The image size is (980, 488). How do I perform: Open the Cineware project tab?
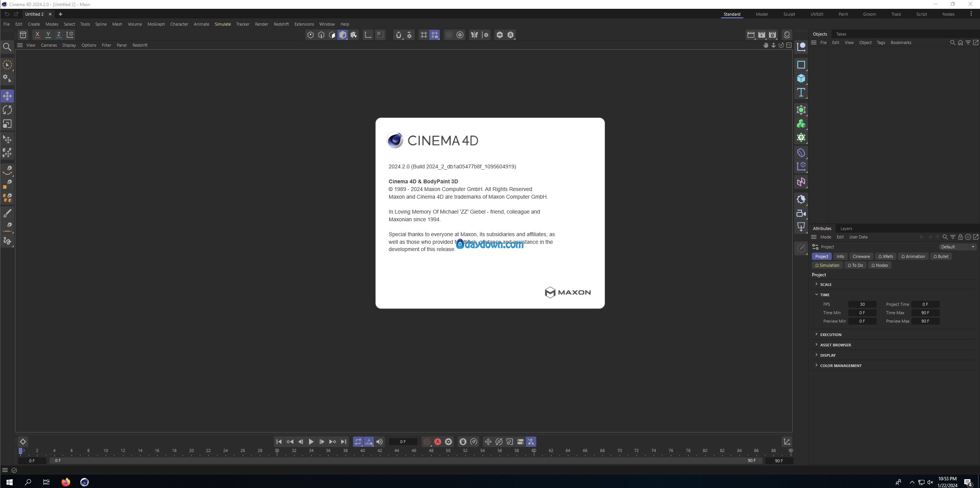pos(861,256)
